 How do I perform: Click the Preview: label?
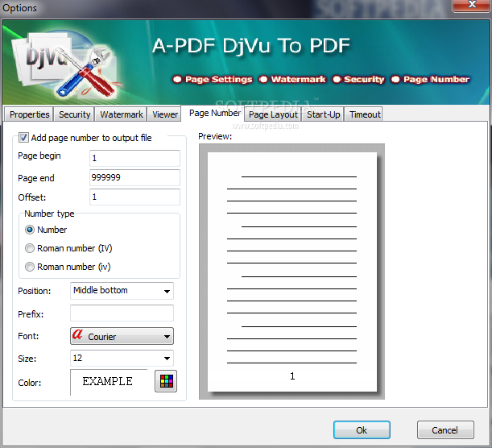pos(215,136)
